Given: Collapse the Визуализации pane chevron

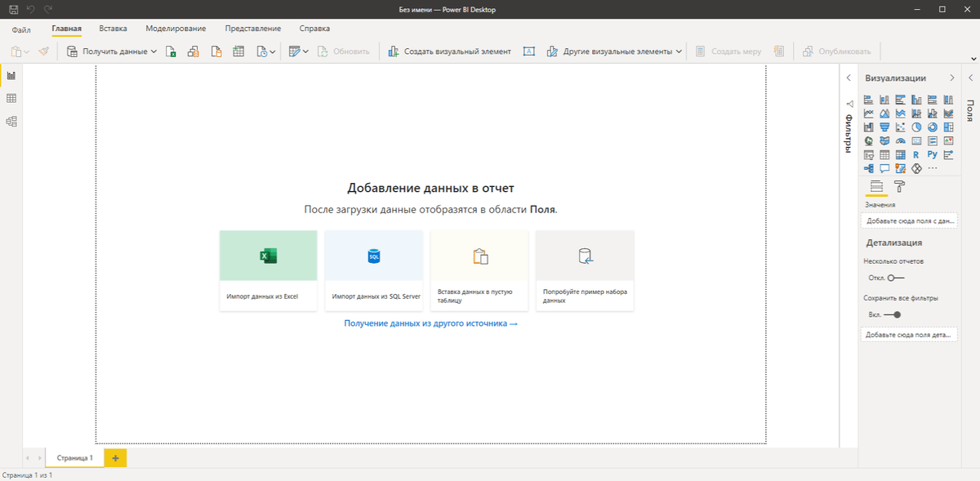Looking at the screenshot, I should pyautogui.click(x=951, y=78).
